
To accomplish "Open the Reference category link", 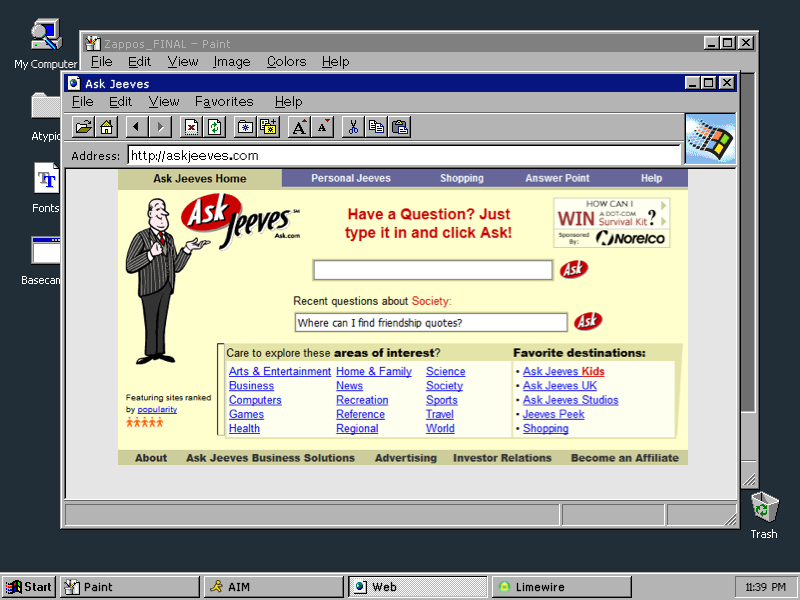I will [x=360, y=414].
